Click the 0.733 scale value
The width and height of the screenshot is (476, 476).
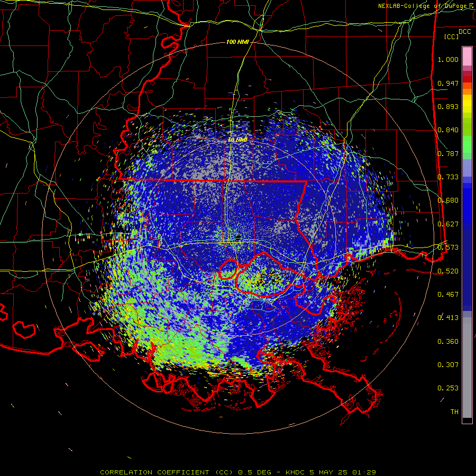(448, 177)
